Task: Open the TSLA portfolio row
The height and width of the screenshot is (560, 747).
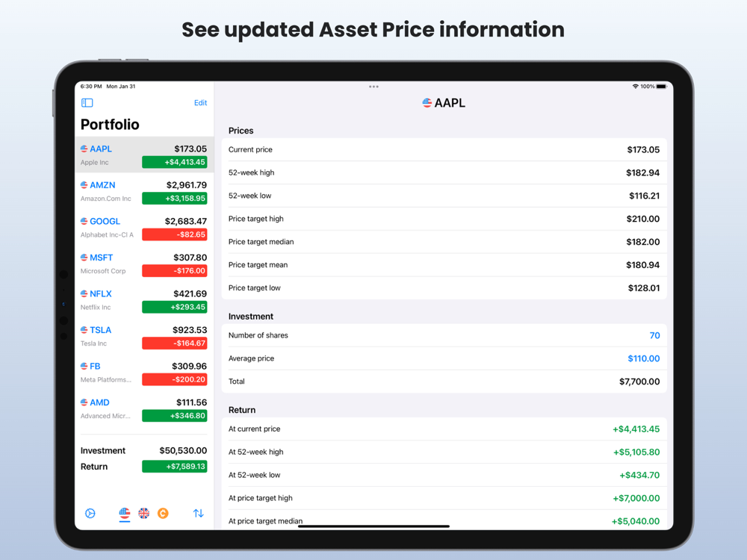Action: [144, 336]
